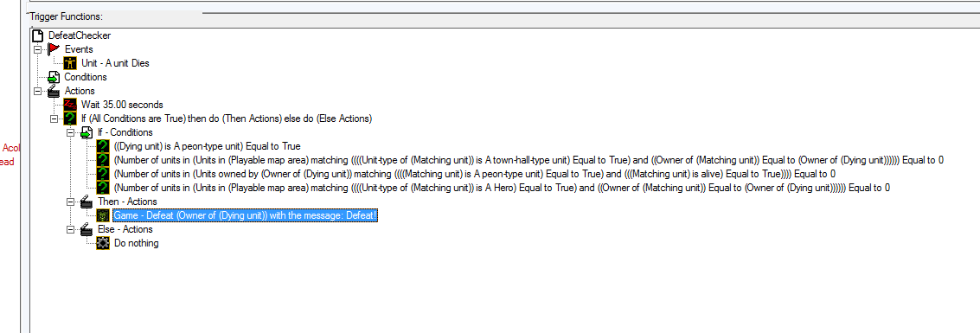Select the highlighted 'Game - Defeat' action
Viewport: 980px width, 333px height.
(245, 215)
